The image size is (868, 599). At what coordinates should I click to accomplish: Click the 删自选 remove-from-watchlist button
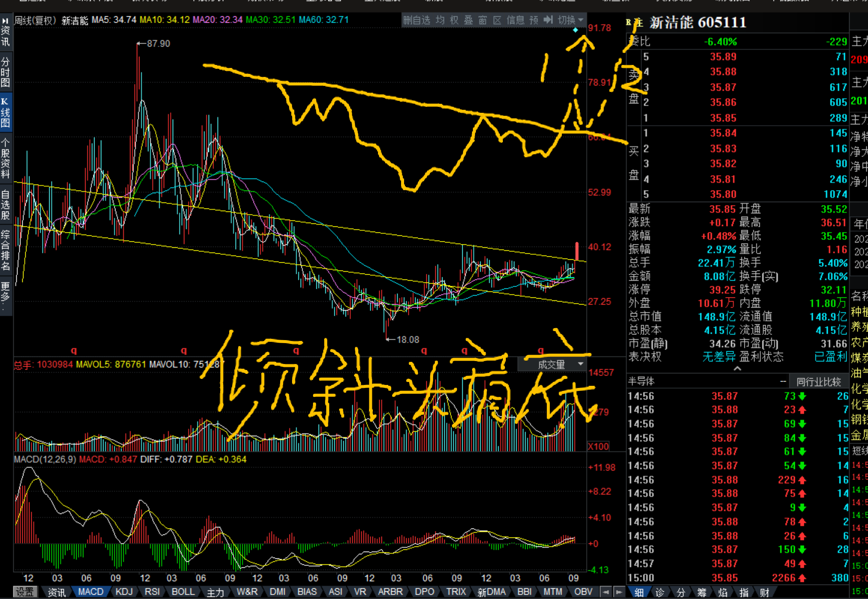pyautogui.click(x=416, y=20)
